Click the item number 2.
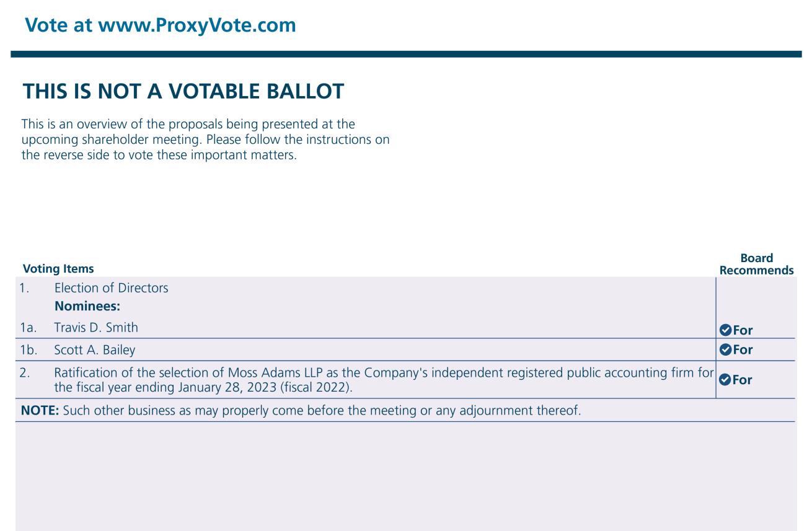Screen dimensions: 812x531 [27, 374]
